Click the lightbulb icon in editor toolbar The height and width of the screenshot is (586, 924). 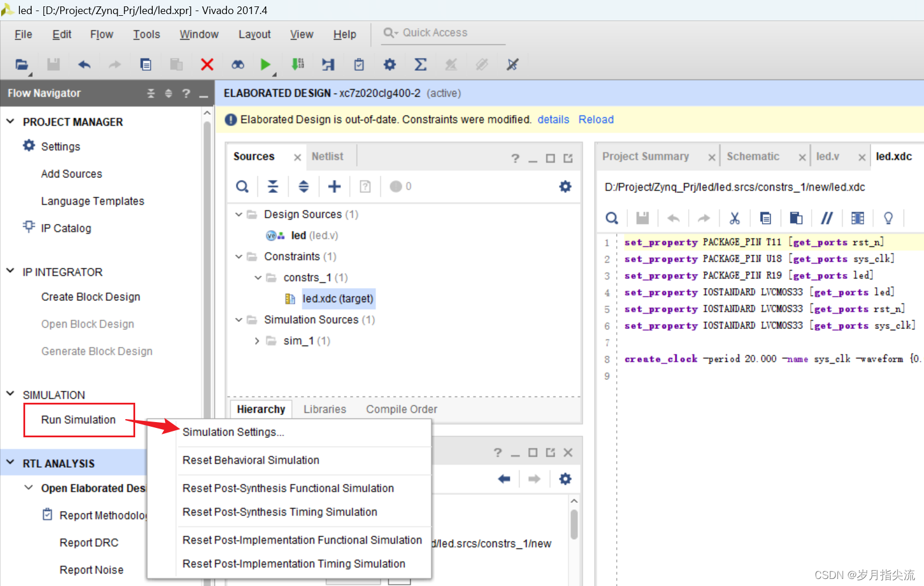click(x=888, y=218)
